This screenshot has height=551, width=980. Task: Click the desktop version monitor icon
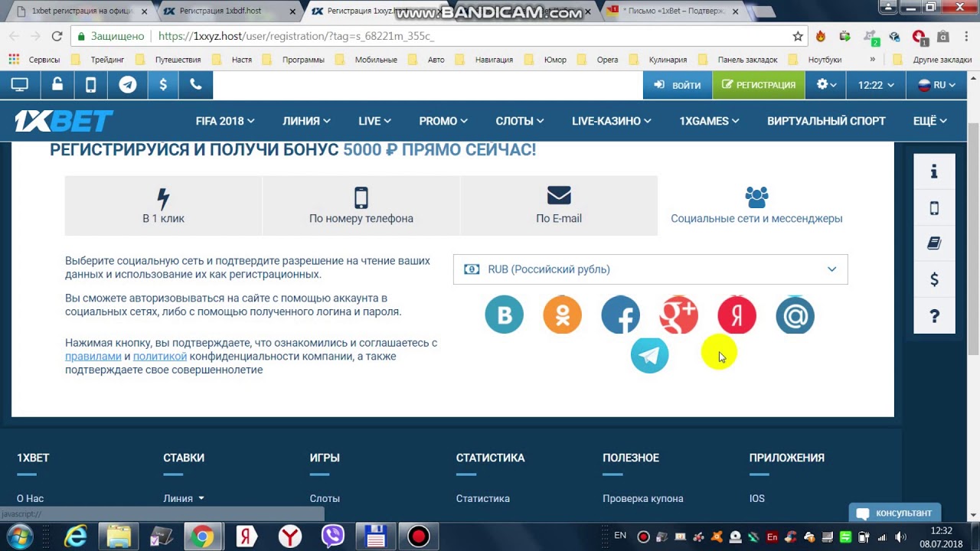click(19, 85)
